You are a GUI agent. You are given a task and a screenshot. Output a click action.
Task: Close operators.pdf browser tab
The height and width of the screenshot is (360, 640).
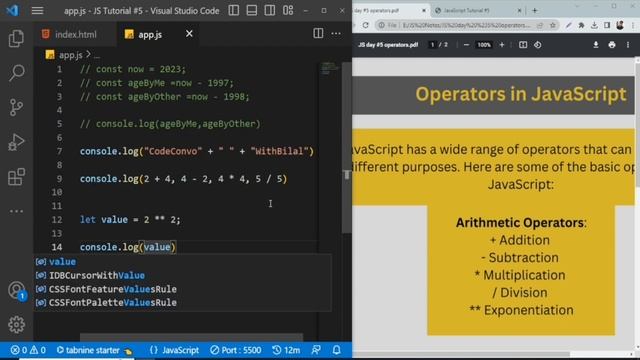[x=424, y=11]
